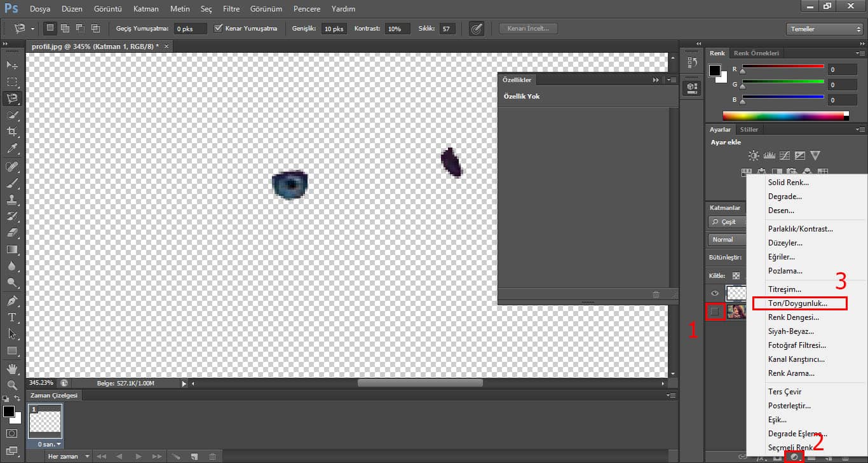Screen dimensions: 868x463
Task: Click the foreground color swatch in Renk panel
Action: pyautogui.click(x=715, y=70)
